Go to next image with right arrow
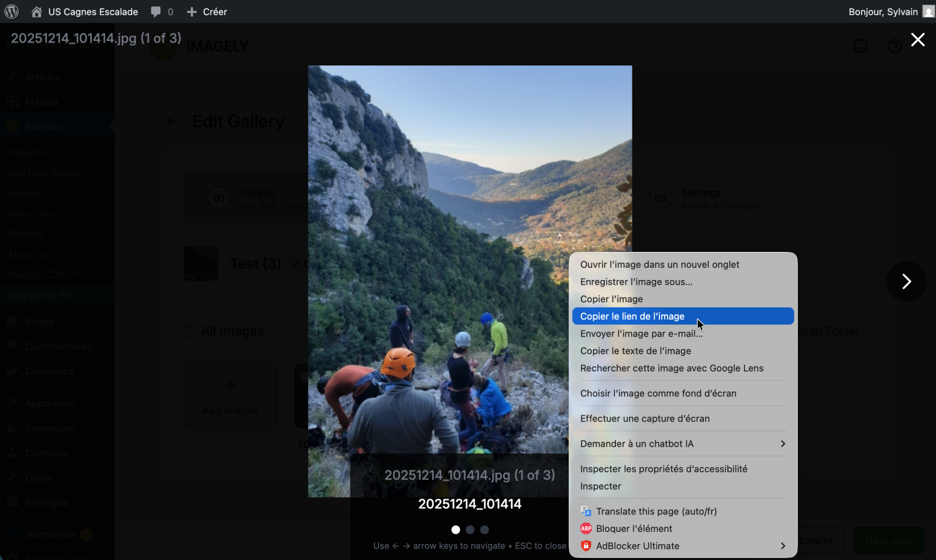936x560 pixels. (906, 282)
